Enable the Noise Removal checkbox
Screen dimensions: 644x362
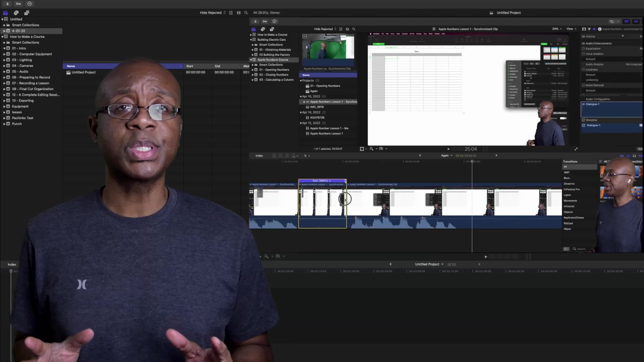pyautogui.click(x=584, y=85)
